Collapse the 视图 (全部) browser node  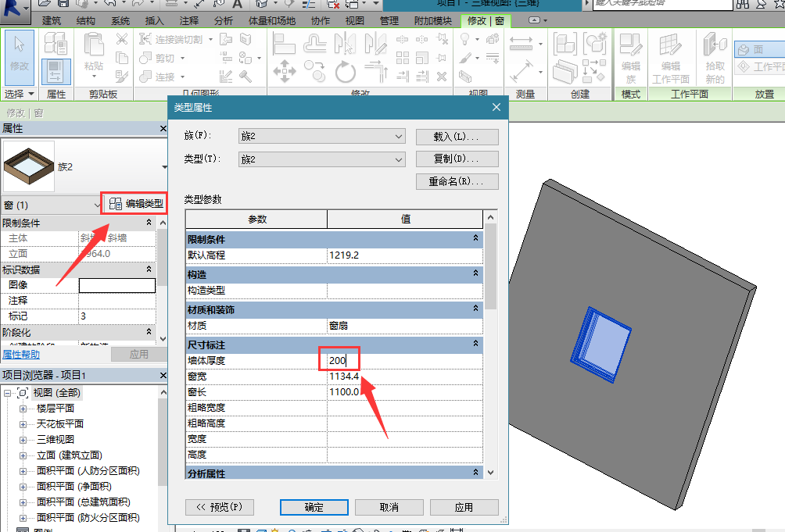(8, 393)
